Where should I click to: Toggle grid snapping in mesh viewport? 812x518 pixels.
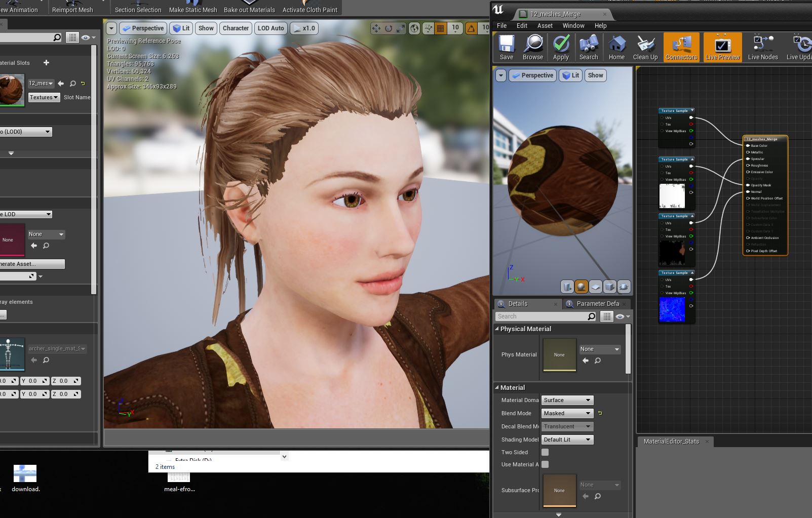[x=441, y=28]
